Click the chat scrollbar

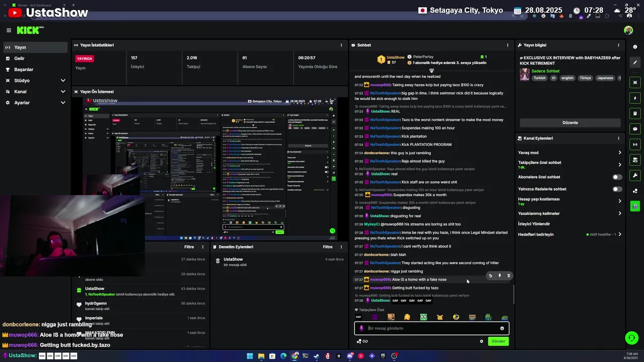click(514, 294)
